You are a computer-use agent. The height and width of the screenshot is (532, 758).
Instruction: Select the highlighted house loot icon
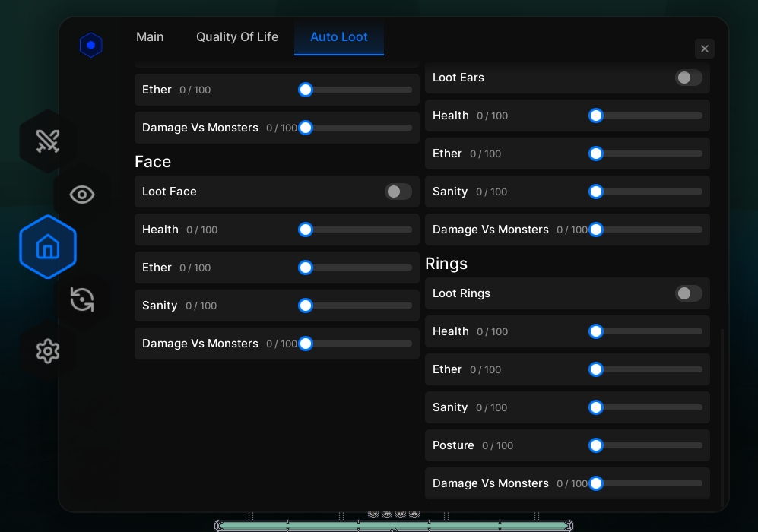pyautogui.click(x=48, y=246)
